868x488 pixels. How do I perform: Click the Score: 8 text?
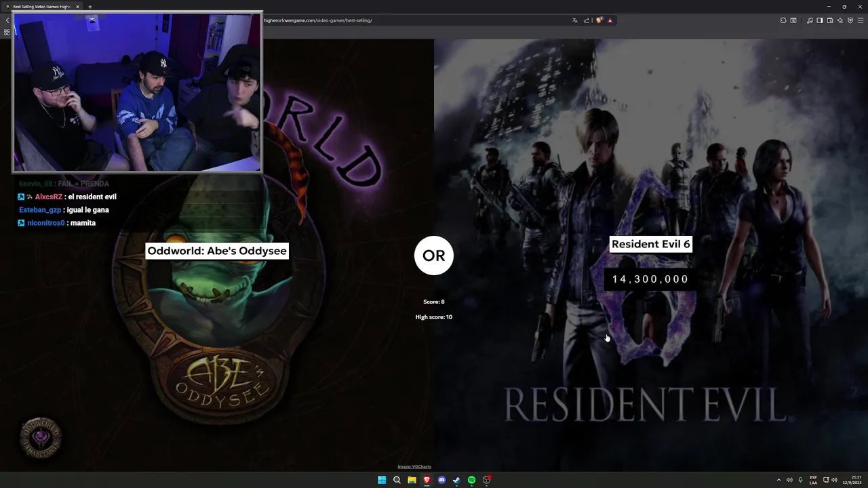coord(434,302)
